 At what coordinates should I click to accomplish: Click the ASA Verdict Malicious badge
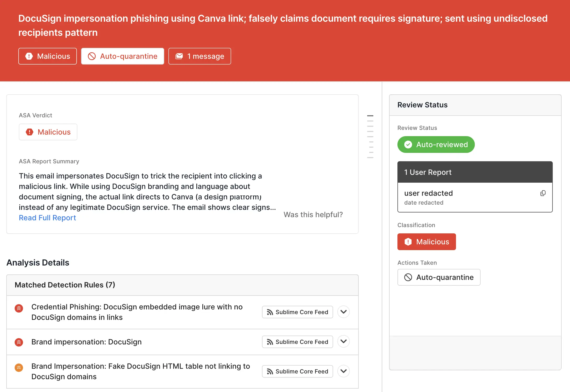48,132
